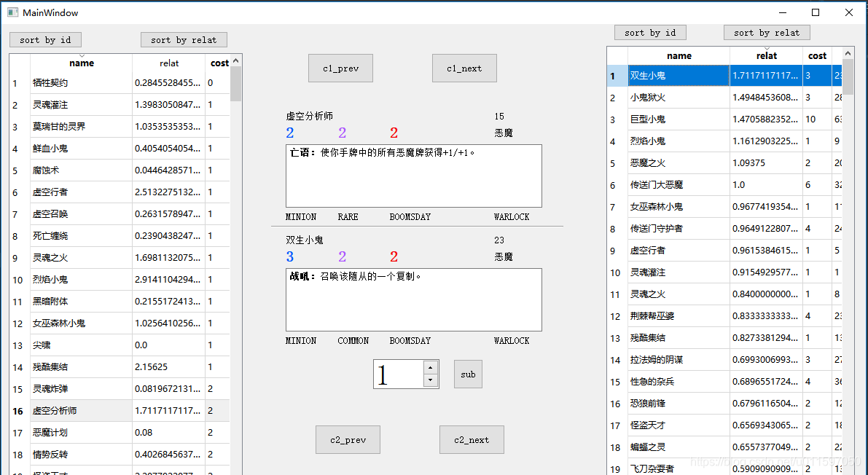The width and height of the screenshot is (868, 475).
Task: Click right table row header number 1
Action: [617, 76]
